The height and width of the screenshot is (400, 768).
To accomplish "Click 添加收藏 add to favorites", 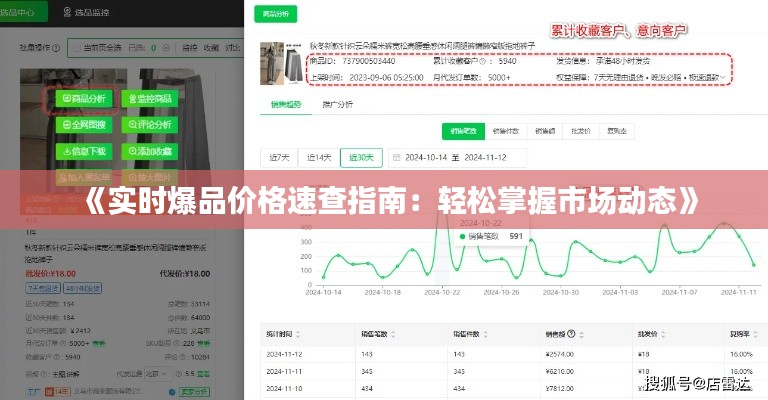I will (x=148, y=151).
